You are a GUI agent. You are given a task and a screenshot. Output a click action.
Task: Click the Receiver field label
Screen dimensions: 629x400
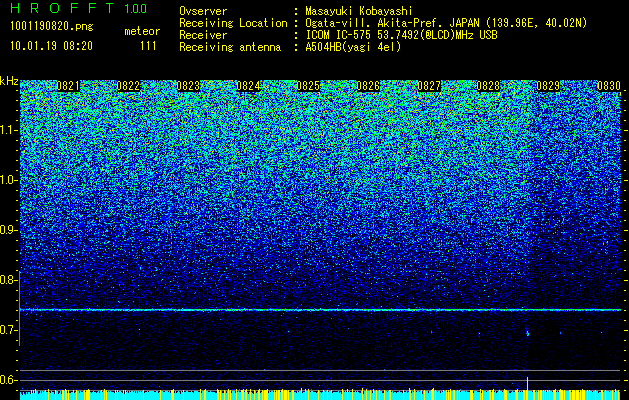[203, 35]
